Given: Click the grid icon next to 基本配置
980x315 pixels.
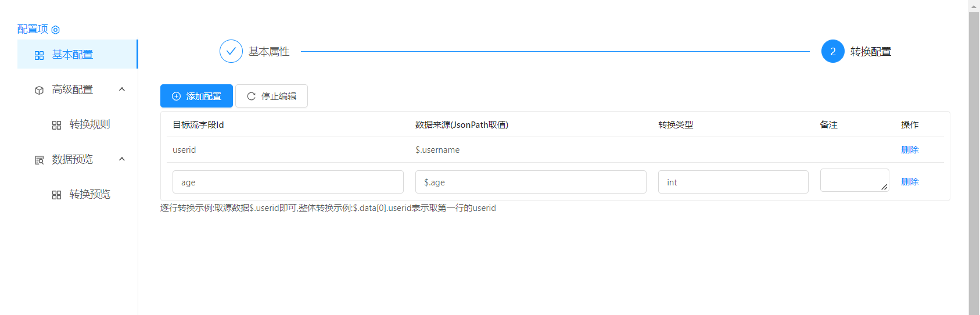Looking at the screenshot, I should 39,55.
